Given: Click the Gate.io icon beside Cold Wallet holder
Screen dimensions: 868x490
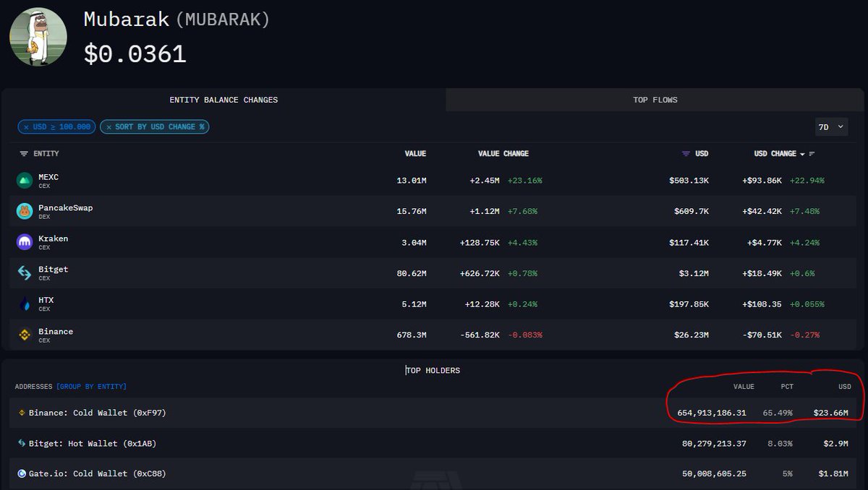Looking at the screenshot, I should (x=22, y=474).
